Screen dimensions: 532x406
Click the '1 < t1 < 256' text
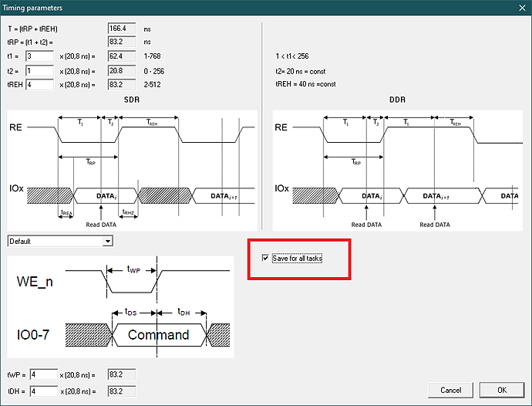[x=292, y=56]
